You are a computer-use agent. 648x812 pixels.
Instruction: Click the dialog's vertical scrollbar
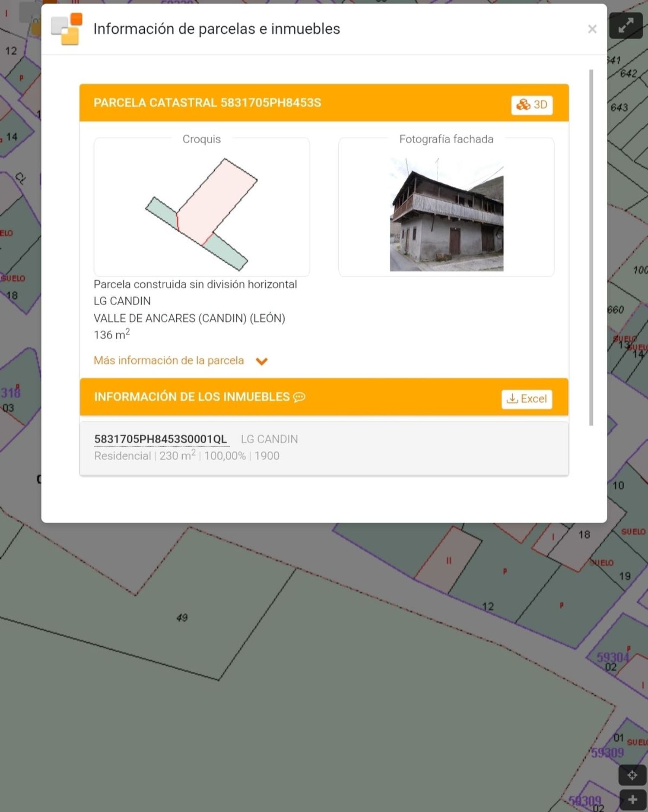coord(591,247)
